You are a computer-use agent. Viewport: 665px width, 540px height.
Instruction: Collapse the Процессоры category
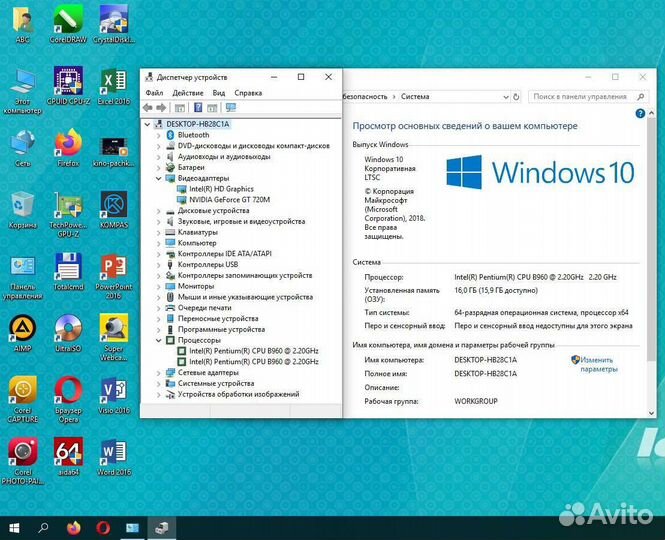tap(158, 340)
